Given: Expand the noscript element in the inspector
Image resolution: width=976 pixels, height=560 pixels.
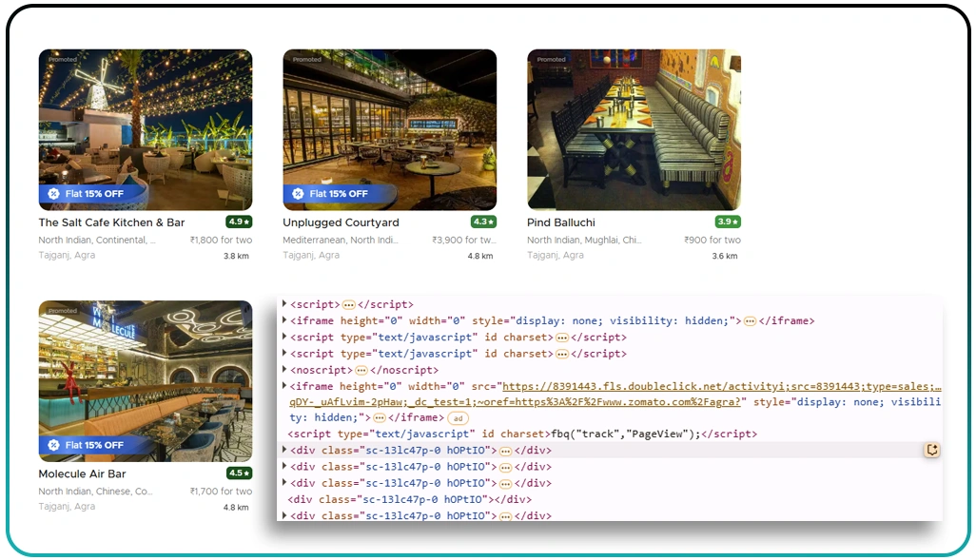Looking at the screenshot, I should tap(284, 370).
